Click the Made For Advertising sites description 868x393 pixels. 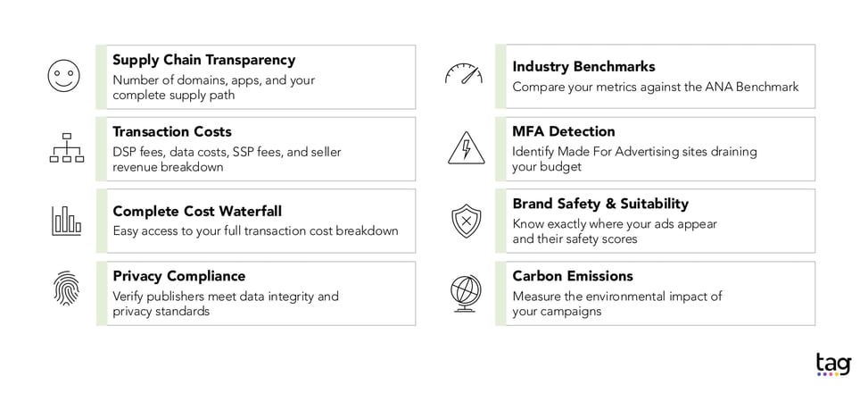coord(634,159)
